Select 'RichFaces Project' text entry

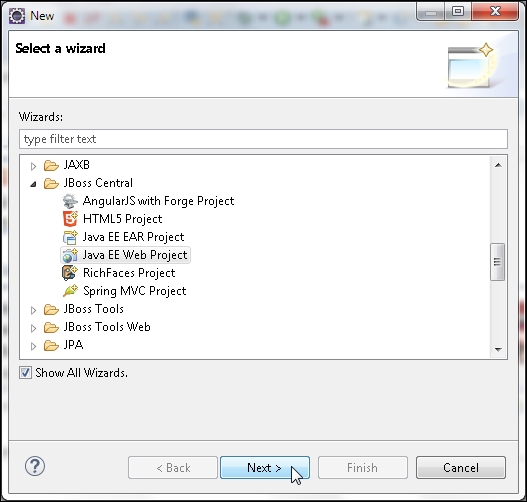[x=129, y=273]
